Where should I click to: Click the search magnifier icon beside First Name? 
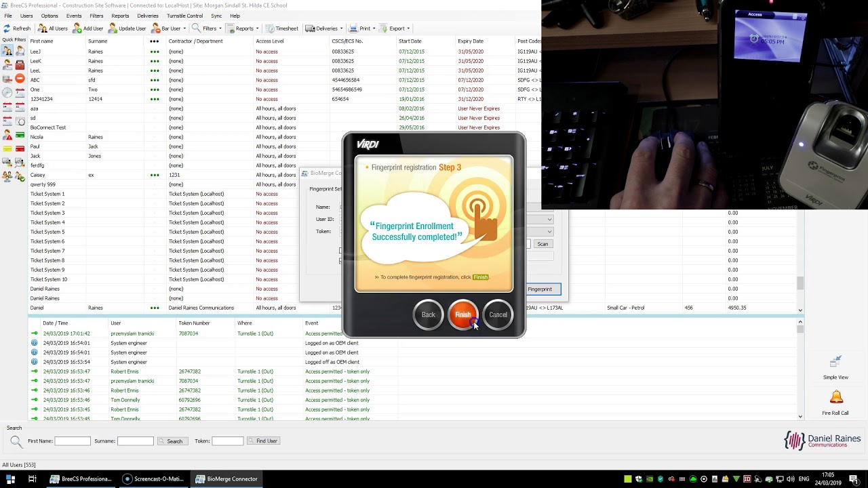tap(16, 442)
